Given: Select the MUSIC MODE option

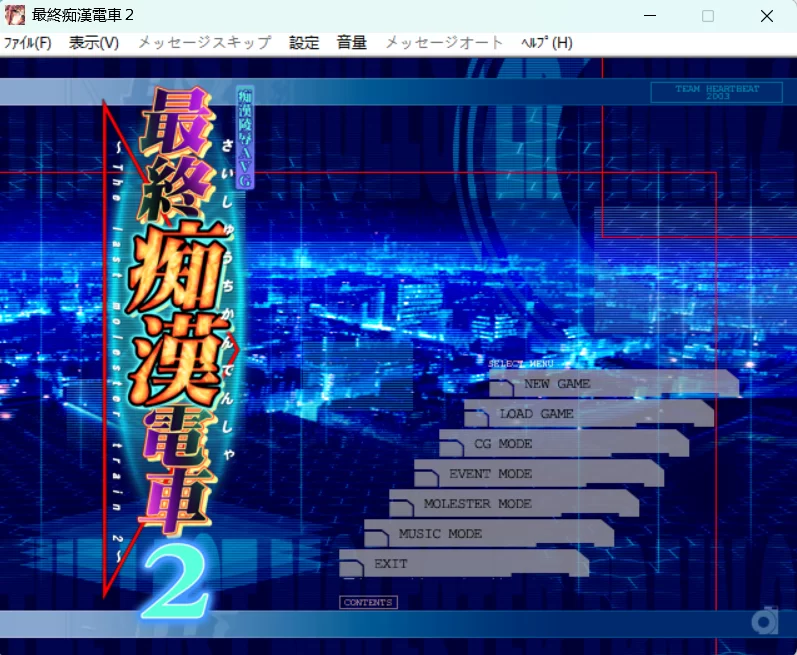Looking at the screenshot, I should [489, 534].
